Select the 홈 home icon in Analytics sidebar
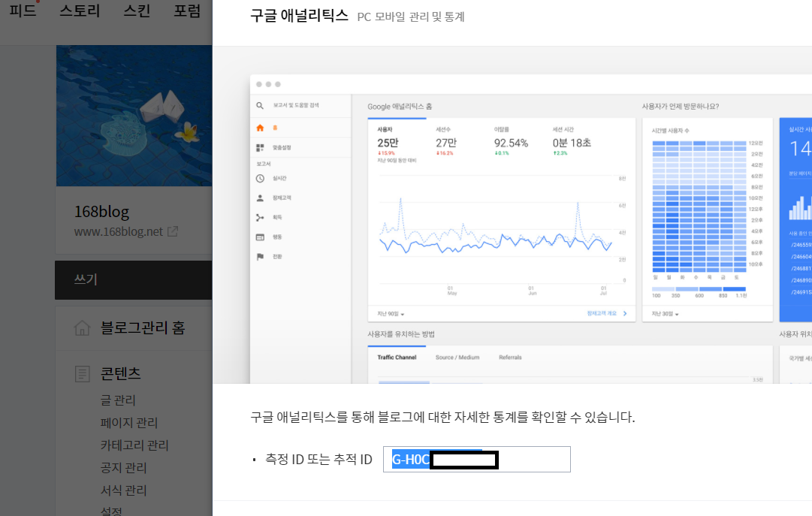 pyautogui.click(x=259, y=128)
